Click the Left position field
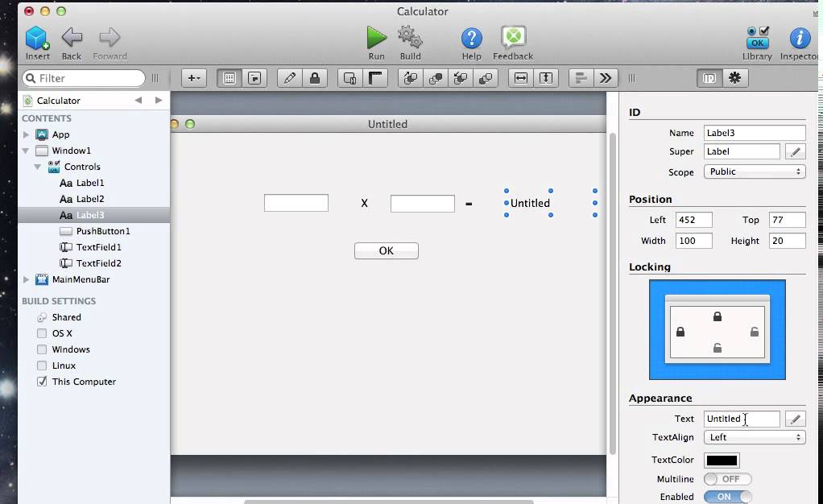This screenshot has height=504, width=823. point(694,220)
